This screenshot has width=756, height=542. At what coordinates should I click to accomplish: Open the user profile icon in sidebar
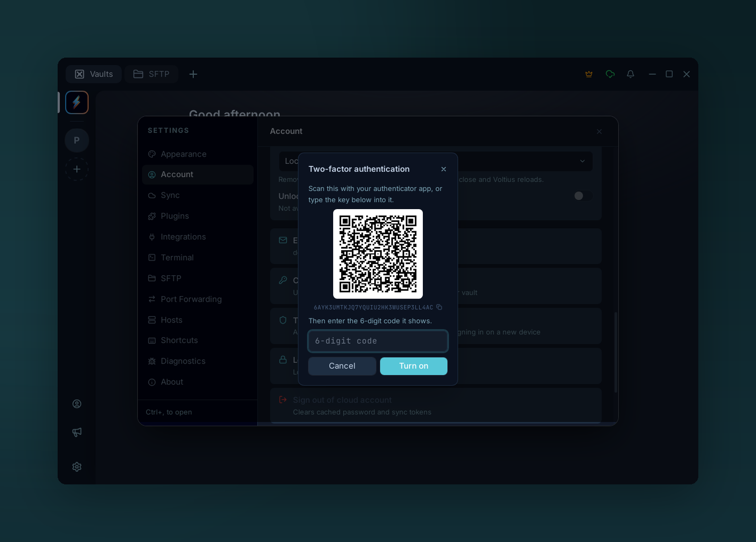[x=77, y=404]
